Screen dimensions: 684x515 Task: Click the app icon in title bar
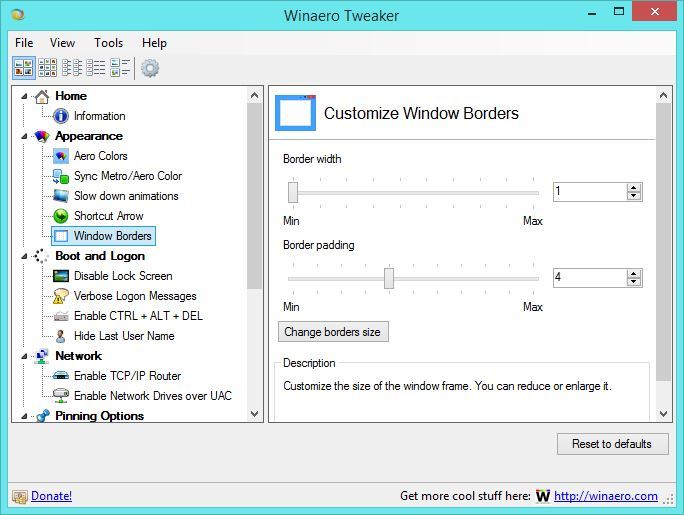tap(17, 15)
